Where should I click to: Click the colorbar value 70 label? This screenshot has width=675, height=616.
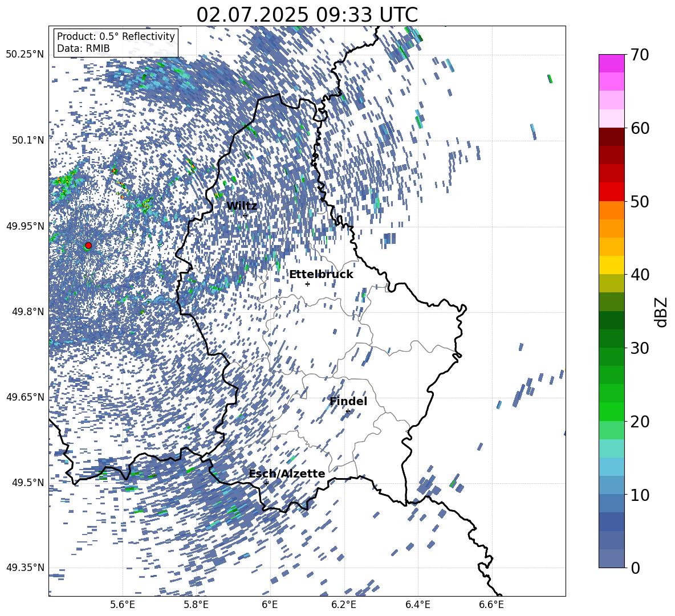640,55
